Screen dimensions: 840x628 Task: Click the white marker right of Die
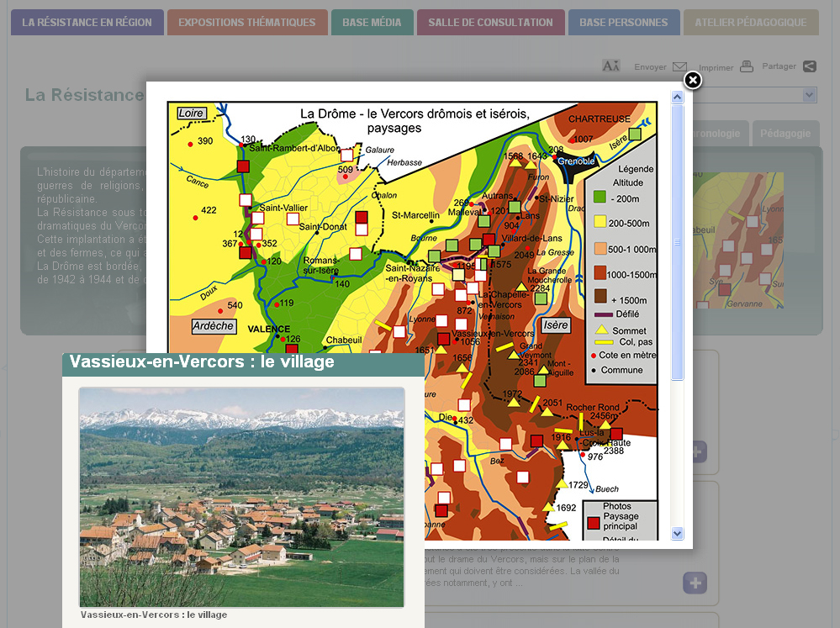click(x=464, y=405)
